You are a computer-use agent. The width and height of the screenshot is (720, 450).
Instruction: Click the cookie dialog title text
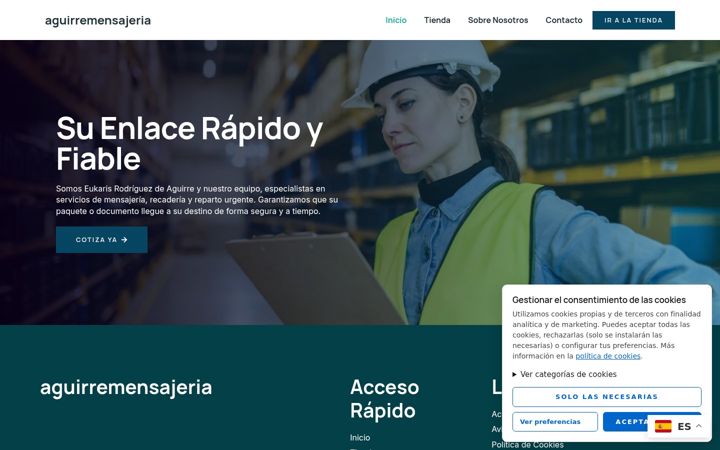(599, 300)
